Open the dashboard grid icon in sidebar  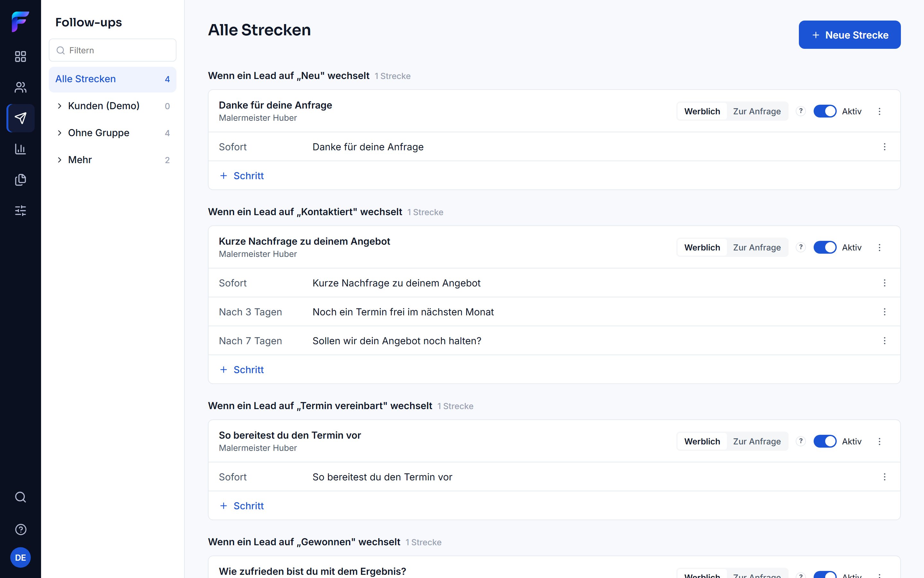[x=20, y=57]
